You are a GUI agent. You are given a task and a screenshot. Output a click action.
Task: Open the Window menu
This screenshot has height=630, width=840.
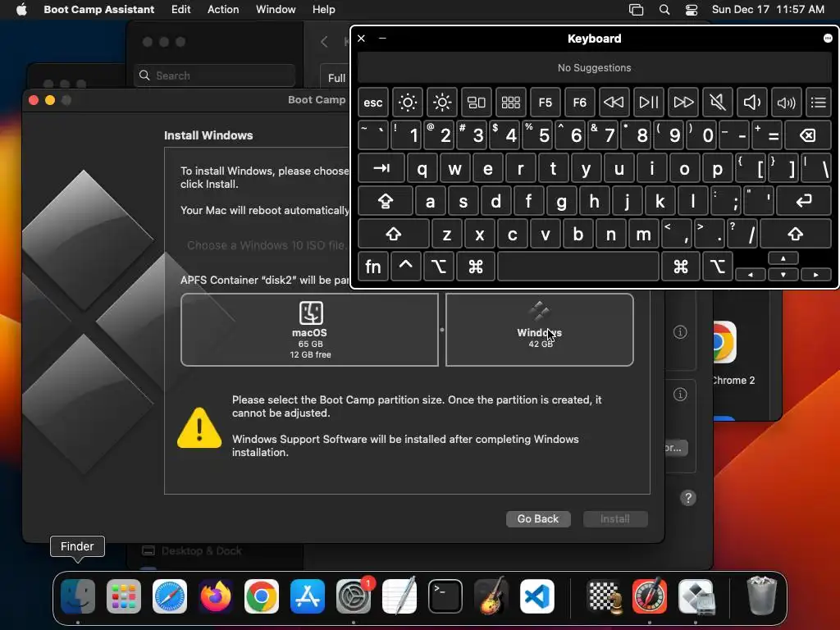[x=276, y=9]
